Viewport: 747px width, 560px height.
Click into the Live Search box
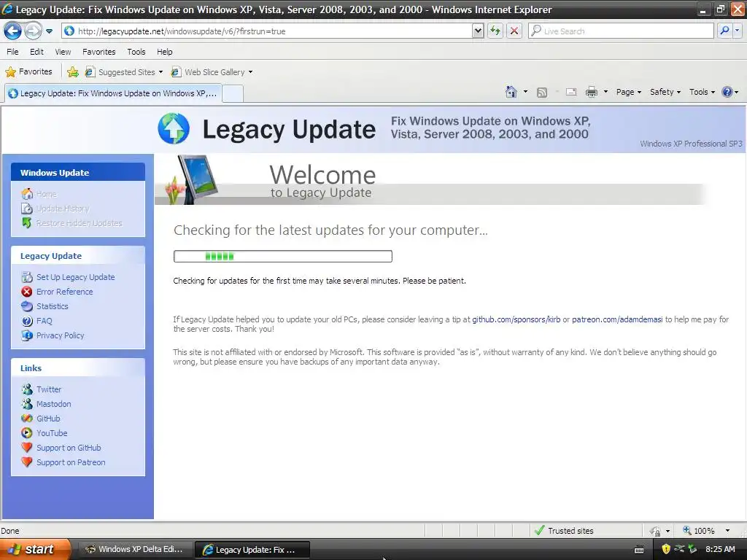coord(622,31)
